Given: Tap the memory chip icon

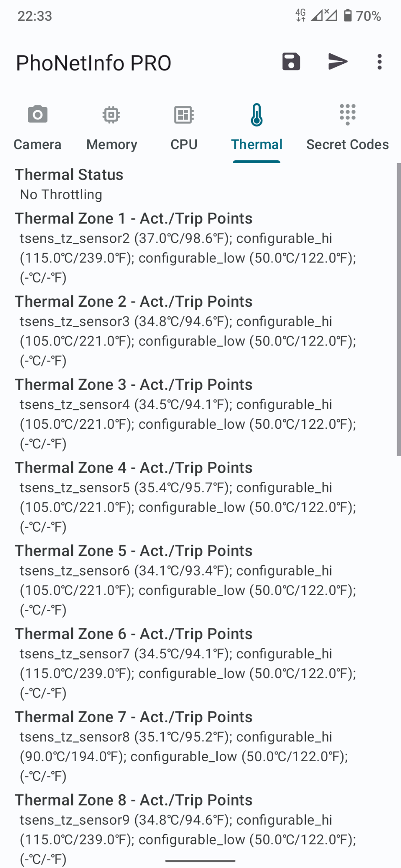Looking at the screenshot, I should pos(111,115).
